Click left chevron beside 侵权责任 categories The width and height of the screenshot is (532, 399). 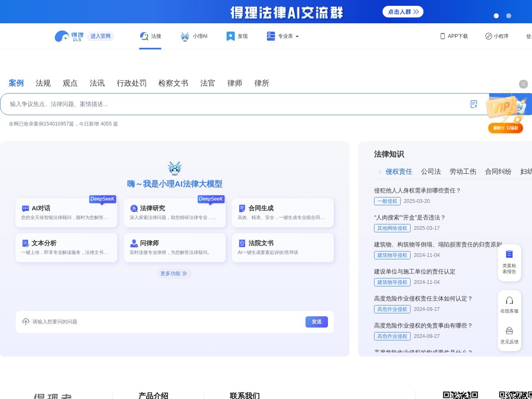(x=380, y=171)
